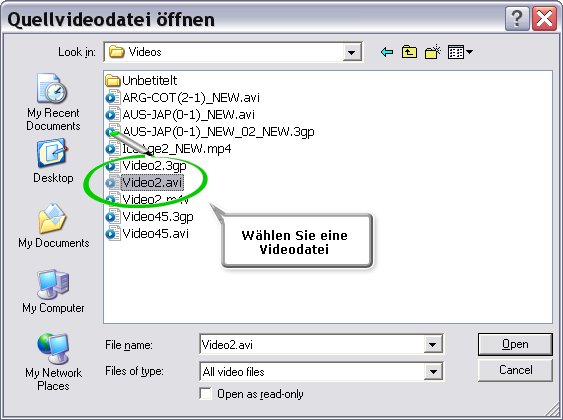Select file Video2.3gp
The image size is (563, 420).
tap(146, 166)
